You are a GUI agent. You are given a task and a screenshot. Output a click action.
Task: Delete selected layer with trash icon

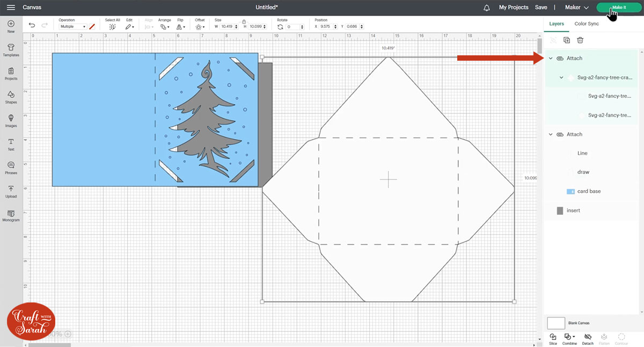coord(580,40)
